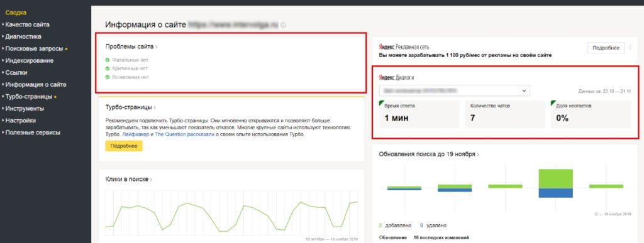Click green check icon beside Возможных нет
The height and width of the screenshot is (243, 644).
pyautogui.click(x=107, y=77)
